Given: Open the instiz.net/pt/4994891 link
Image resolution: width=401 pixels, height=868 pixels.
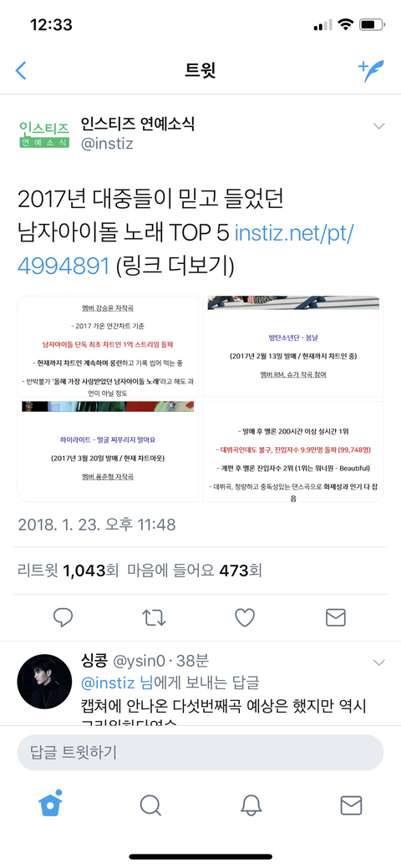Looking at the screenshot, I should [186, 250].
